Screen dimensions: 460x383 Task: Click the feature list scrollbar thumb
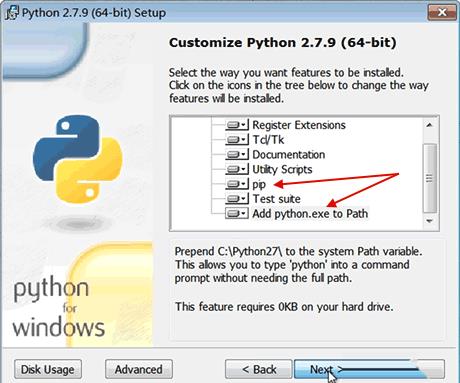(x=429, y=178)
